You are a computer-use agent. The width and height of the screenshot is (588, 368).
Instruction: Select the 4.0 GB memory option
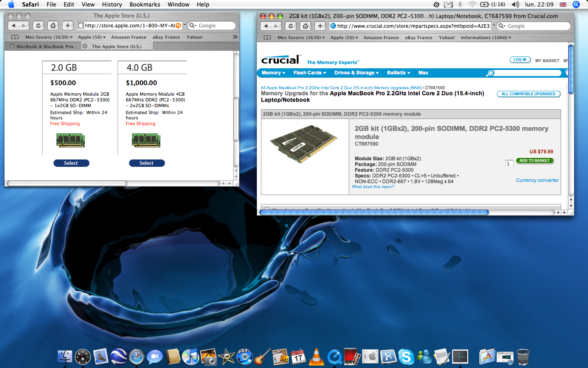click(147, 163)
